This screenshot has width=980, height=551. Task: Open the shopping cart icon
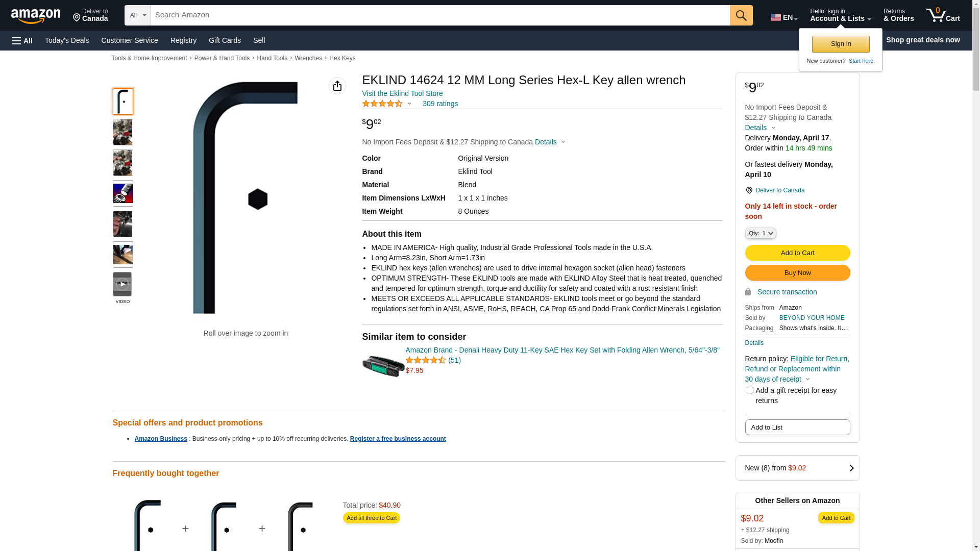pyautogui.click(x=943, y=15)
